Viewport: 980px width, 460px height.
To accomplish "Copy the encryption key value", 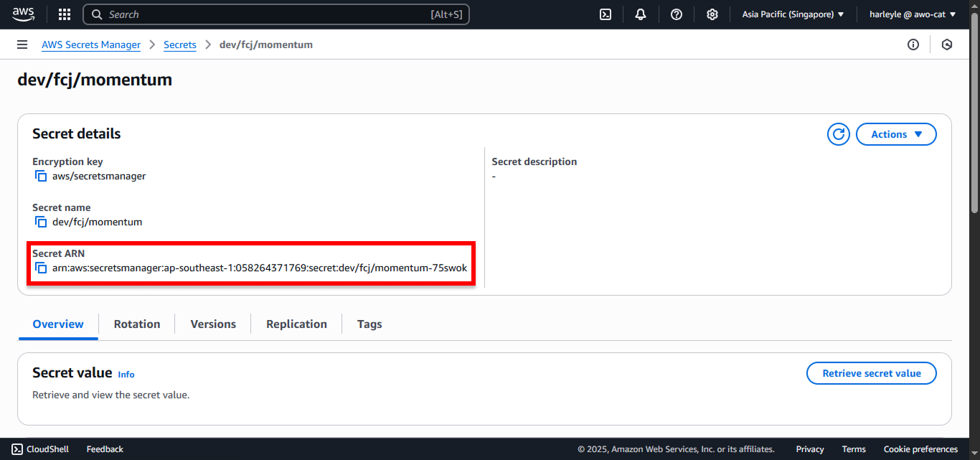I will pyautogui.click(x=41, y=176).
